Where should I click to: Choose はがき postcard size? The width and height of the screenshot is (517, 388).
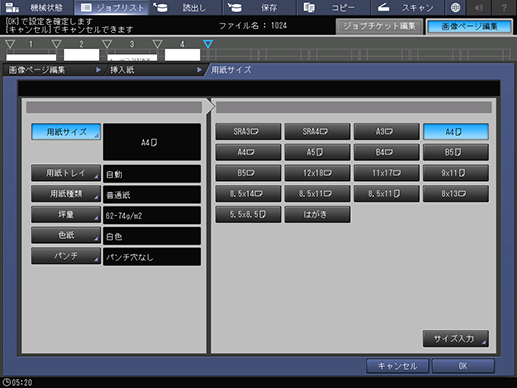[317, 214]
